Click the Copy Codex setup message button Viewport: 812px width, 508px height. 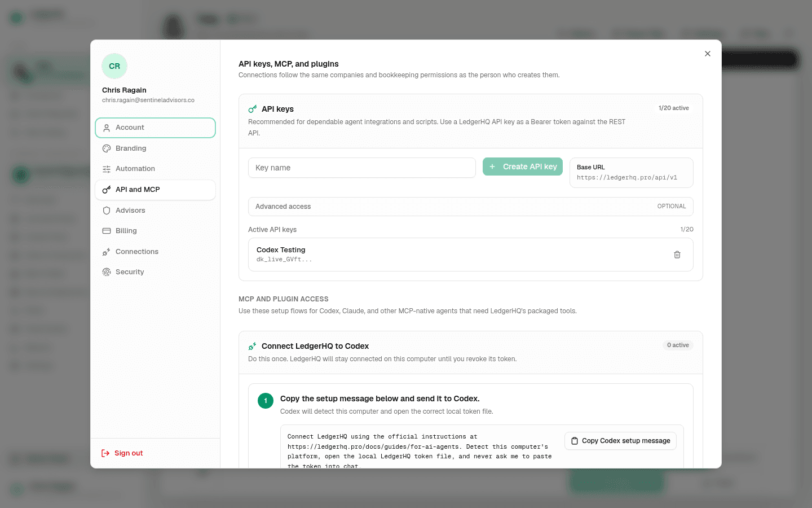coord(620,441)
